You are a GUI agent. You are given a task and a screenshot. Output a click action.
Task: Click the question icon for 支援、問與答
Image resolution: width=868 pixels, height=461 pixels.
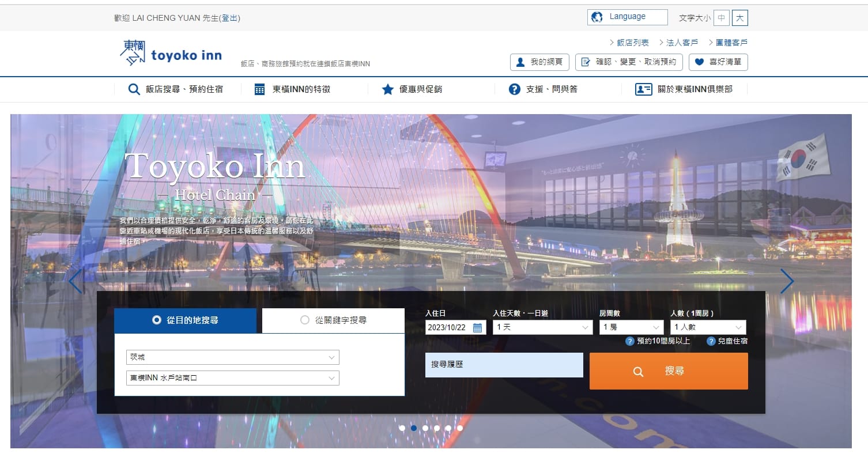click(x=515, y=89)
